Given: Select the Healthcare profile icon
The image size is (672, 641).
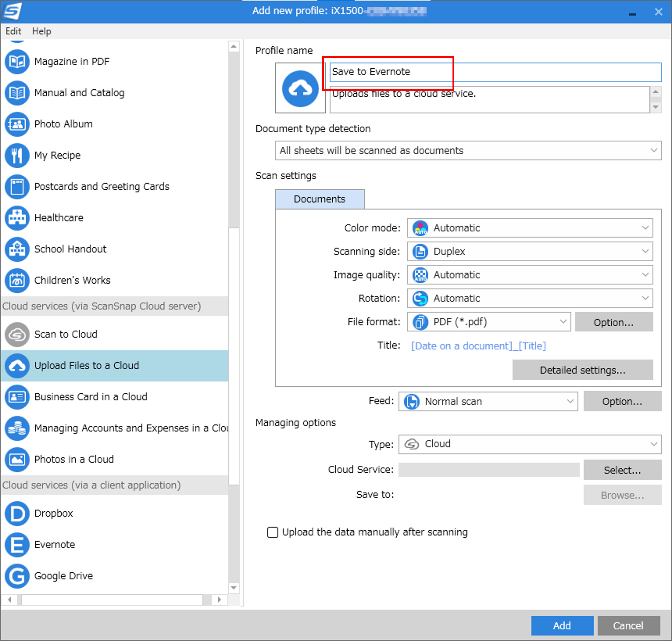Looking at the screenshot, I should pyautogui.click(x=17, y=218).
